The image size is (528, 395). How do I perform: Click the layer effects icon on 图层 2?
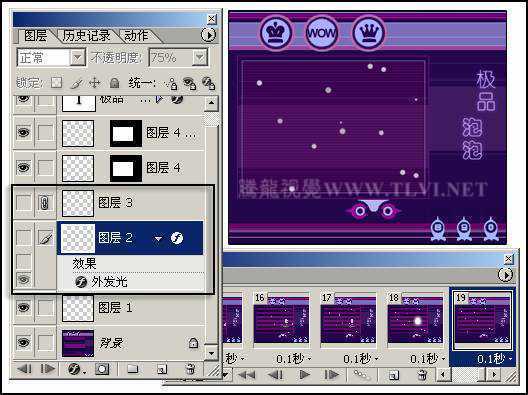click(177, 238)
